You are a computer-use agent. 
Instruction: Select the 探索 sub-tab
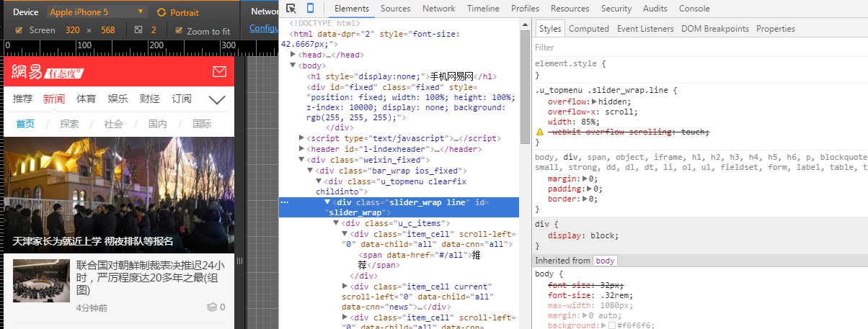coord(69,124)
